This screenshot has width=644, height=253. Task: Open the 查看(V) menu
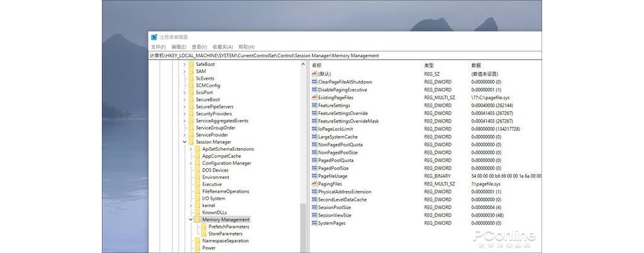pyautogui.click(x=199, y=47)
